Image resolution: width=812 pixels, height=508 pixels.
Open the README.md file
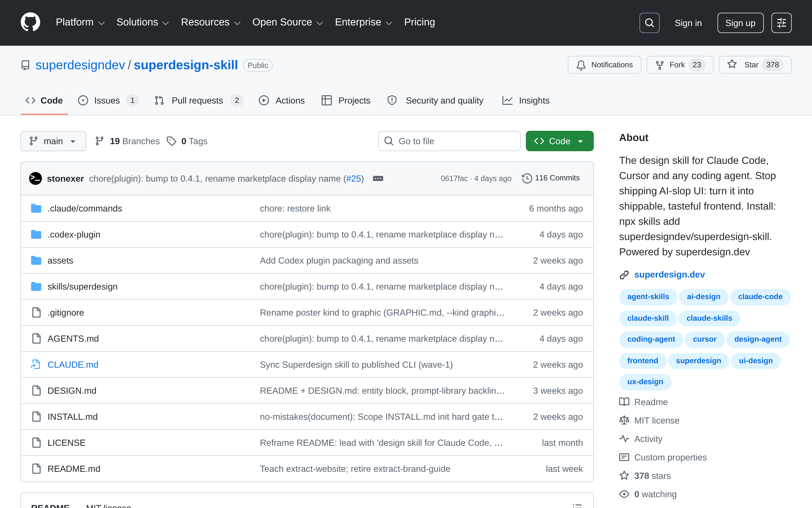coord(74,469)
